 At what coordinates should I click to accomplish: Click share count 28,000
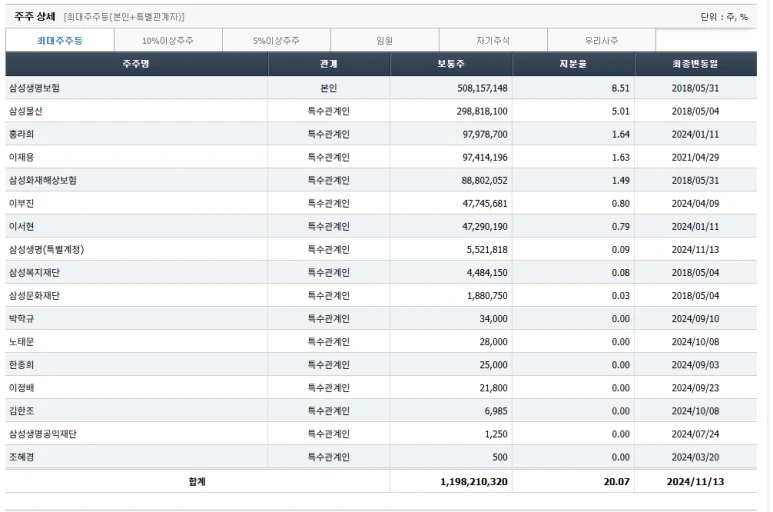pos(493,342)
